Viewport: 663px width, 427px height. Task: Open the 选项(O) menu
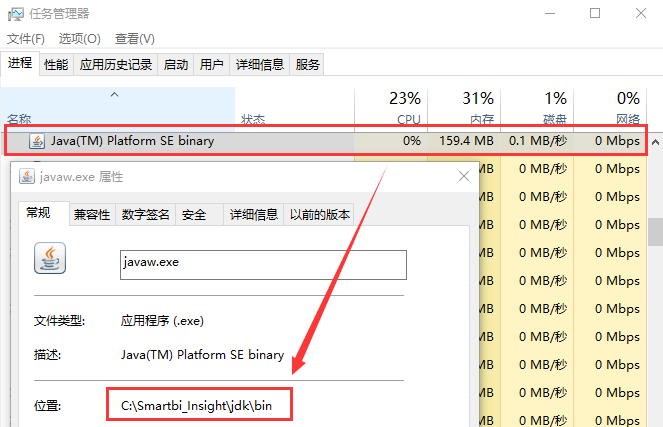[79, 39]
